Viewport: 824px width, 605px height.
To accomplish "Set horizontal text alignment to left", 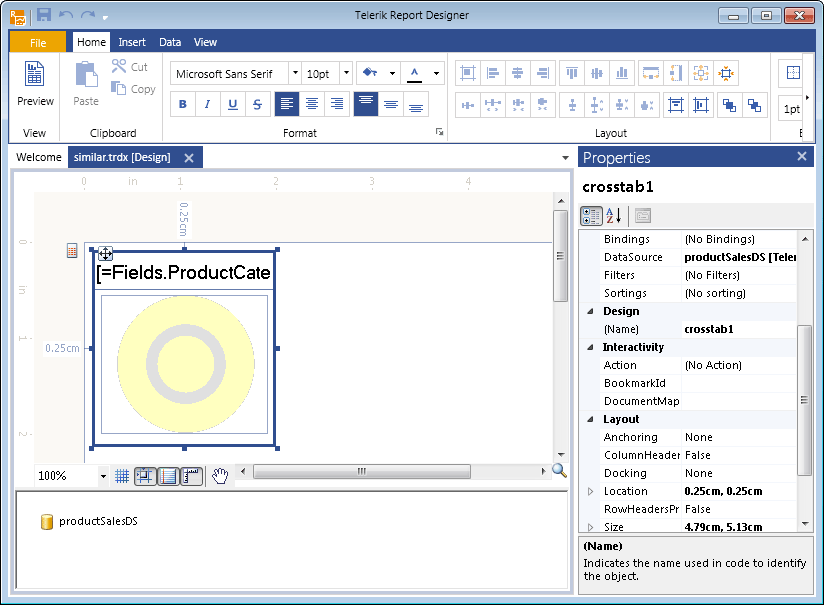I will click(x=287, y=104).
